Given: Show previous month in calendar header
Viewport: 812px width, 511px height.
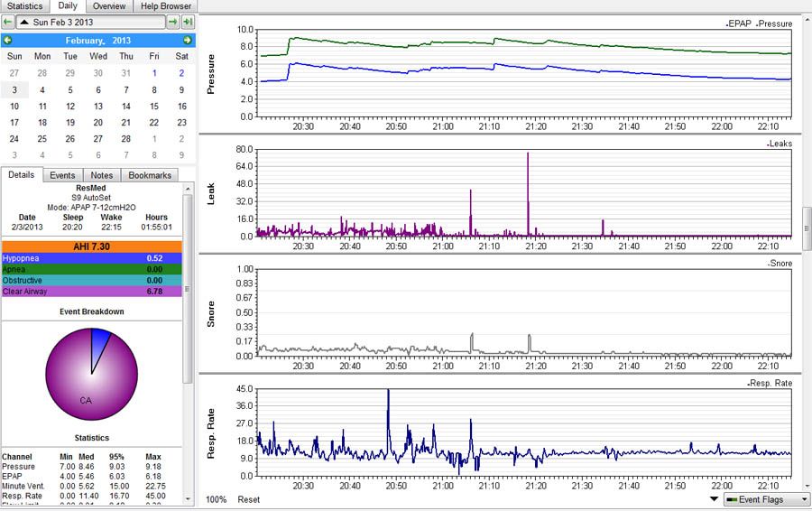Looking at the screenshot, I should (x=8, y=41).
